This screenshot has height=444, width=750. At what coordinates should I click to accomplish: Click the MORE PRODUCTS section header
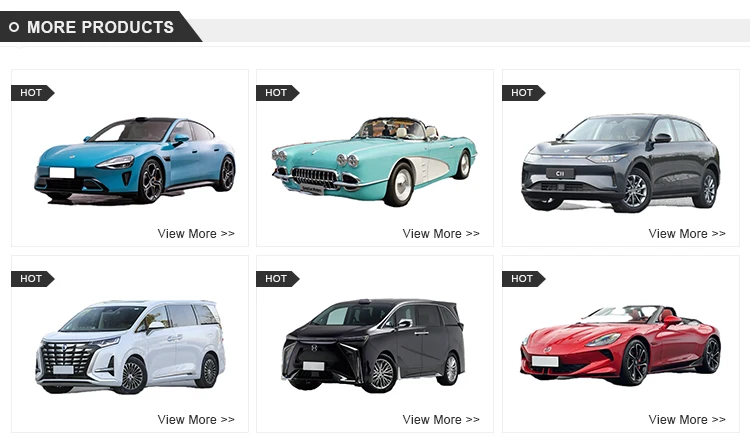pyautogui.click(x=100, y=27)
